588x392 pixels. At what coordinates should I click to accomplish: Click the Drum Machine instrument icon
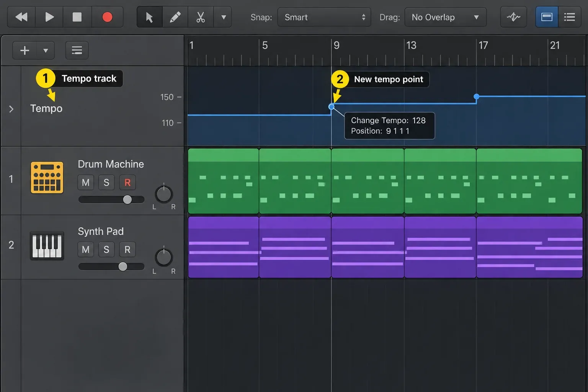point(47,177)
